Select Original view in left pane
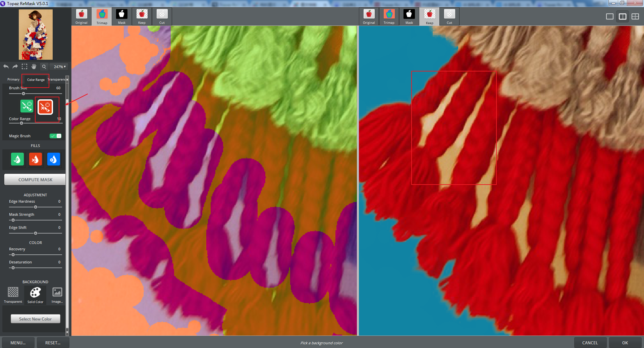The width and height of the screenshot is (644, 348). click(82, 16)
